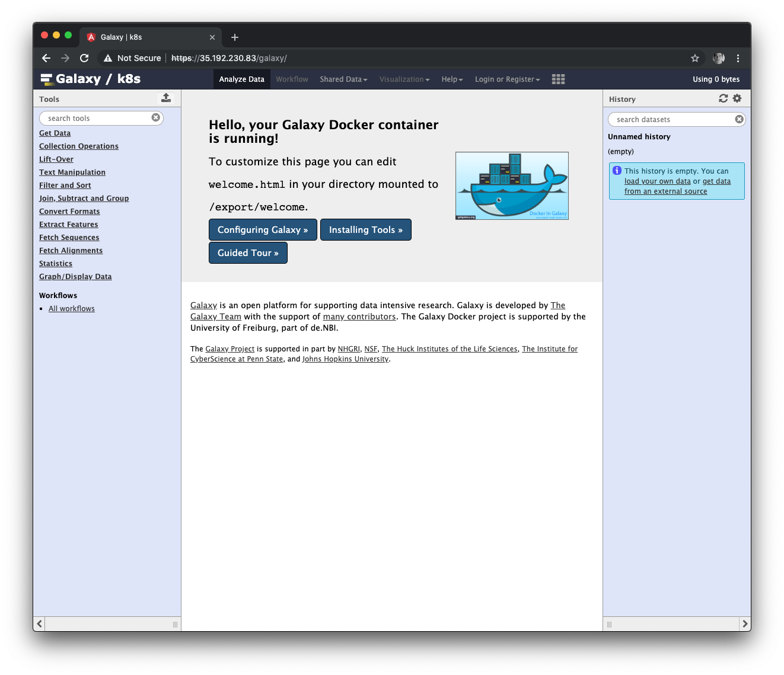Click the browser address bar URL
Image resolution: width=784 pixels, height=675 pixels.
(230, 58)
